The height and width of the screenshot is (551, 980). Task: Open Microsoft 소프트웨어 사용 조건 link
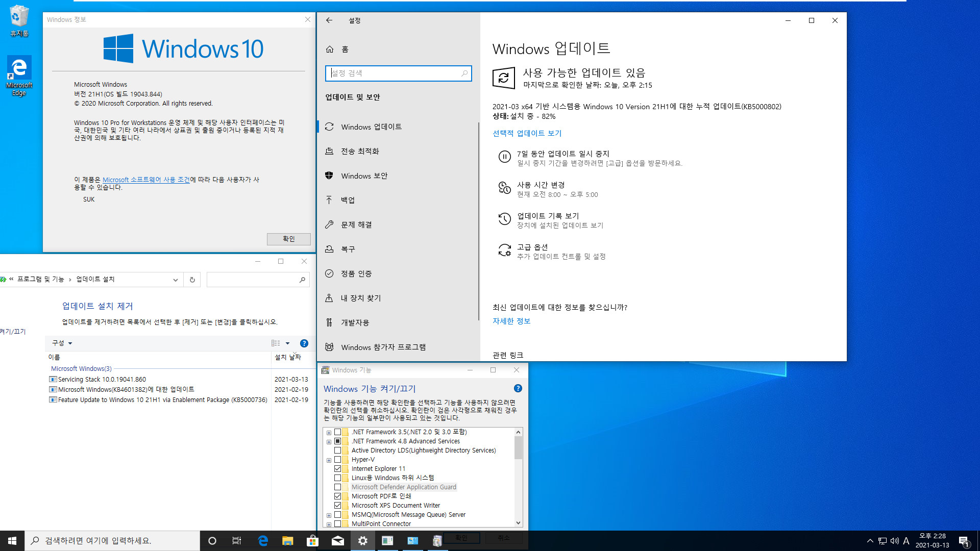[146, 180]
